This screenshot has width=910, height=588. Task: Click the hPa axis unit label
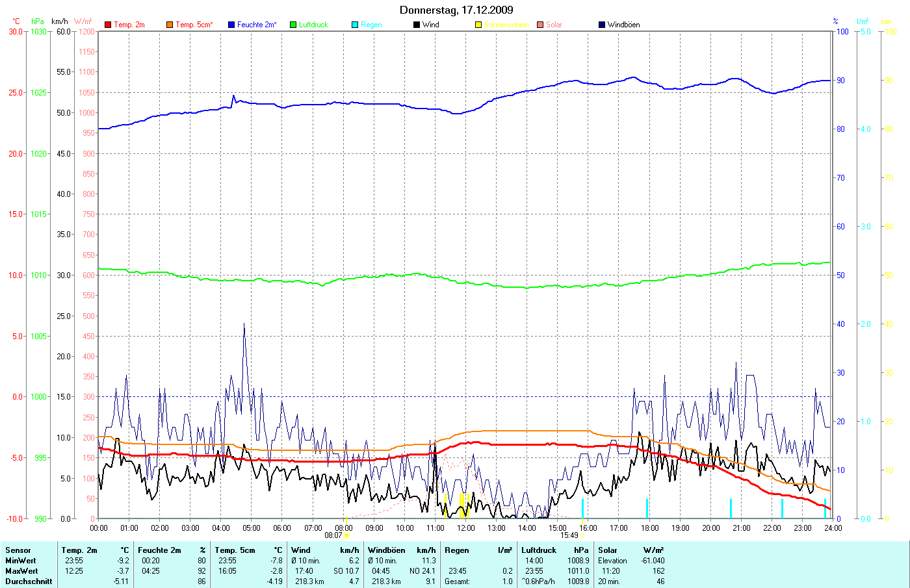[x=38, y=21]
